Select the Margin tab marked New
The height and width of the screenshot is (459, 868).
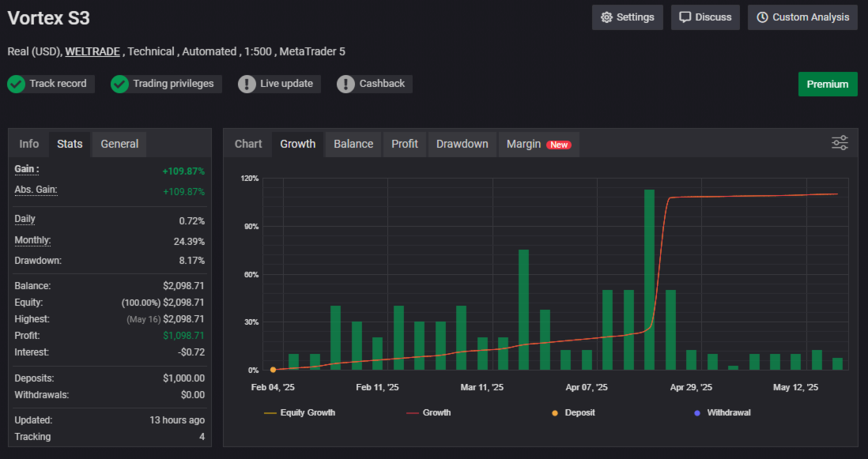(538, 145)
